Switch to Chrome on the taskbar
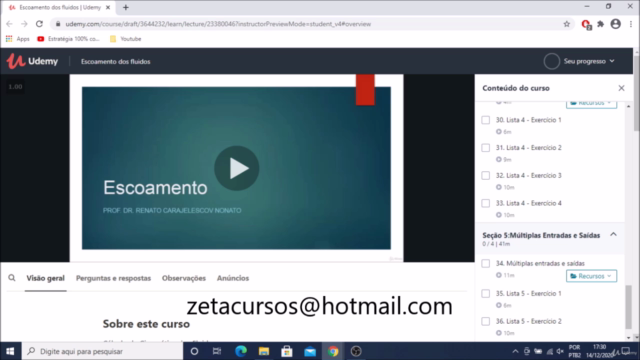This screenshot has height=360, width=640. (x=333, y=351)
